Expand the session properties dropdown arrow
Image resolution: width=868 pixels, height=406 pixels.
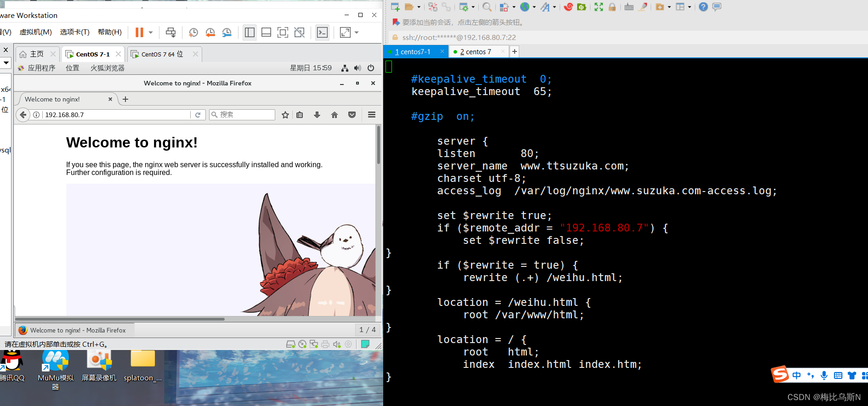pyautogui.click(x=473, y=7)
